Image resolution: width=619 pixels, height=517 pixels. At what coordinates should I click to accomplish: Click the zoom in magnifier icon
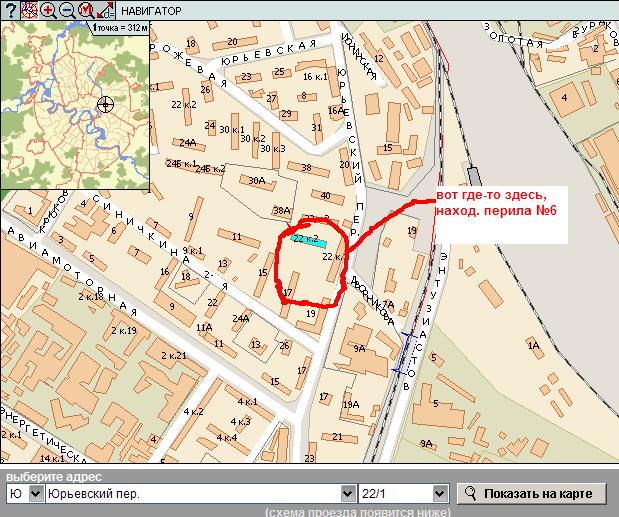tap(47, 10)
